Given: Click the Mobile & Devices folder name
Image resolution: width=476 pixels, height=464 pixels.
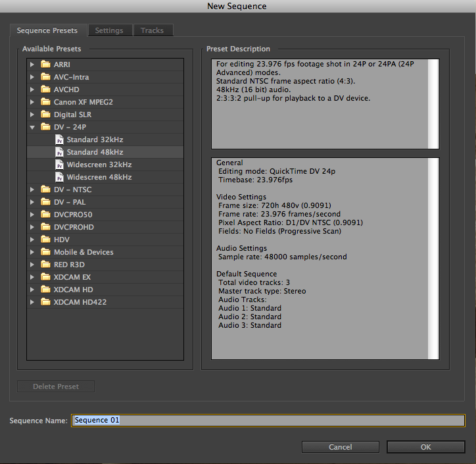Looking at the screenshot, I should tap(83, 252).
